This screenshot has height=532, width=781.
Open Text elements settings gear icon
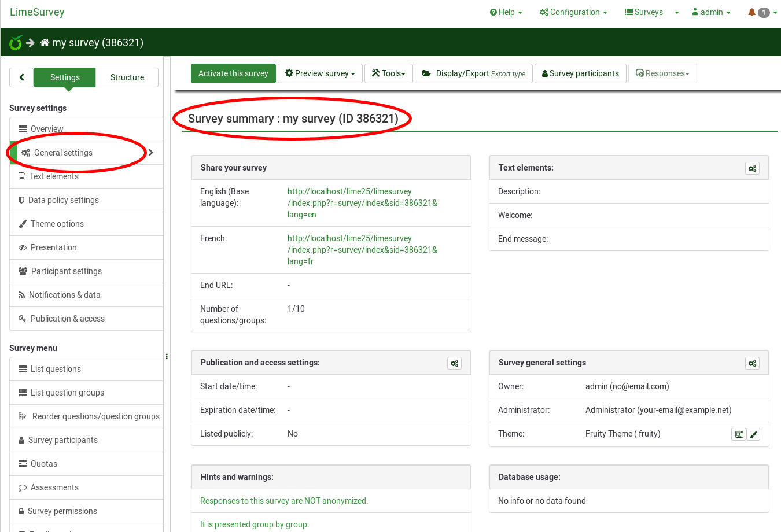(752, 168)
